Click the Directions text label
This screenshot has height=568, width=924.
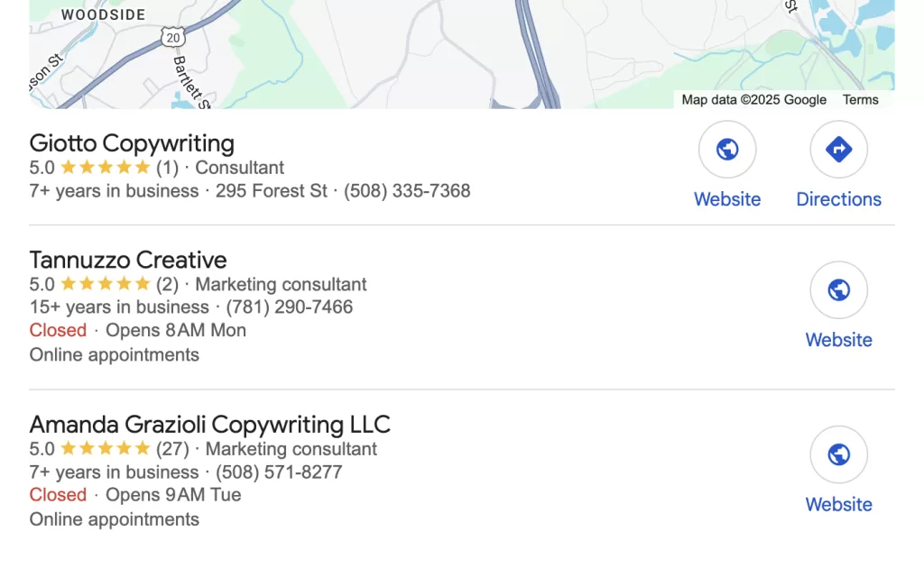click(838, 199)
